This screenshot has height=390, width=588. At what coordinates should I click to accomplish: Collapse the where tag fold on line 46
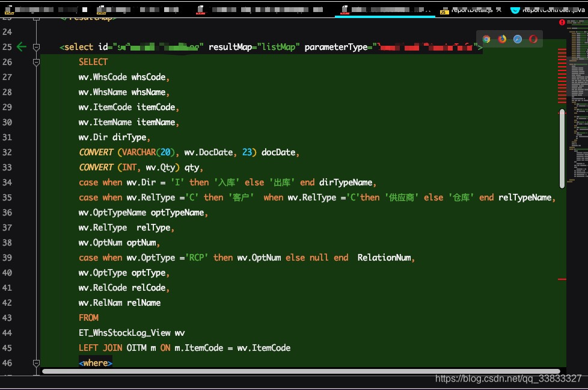(x=37, y=363)
